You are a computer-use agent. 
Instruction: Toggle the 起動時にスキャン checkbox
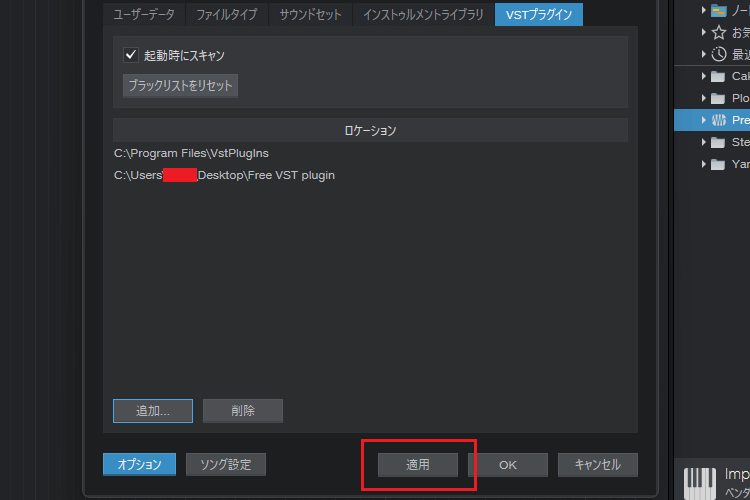tap(130, 55)
